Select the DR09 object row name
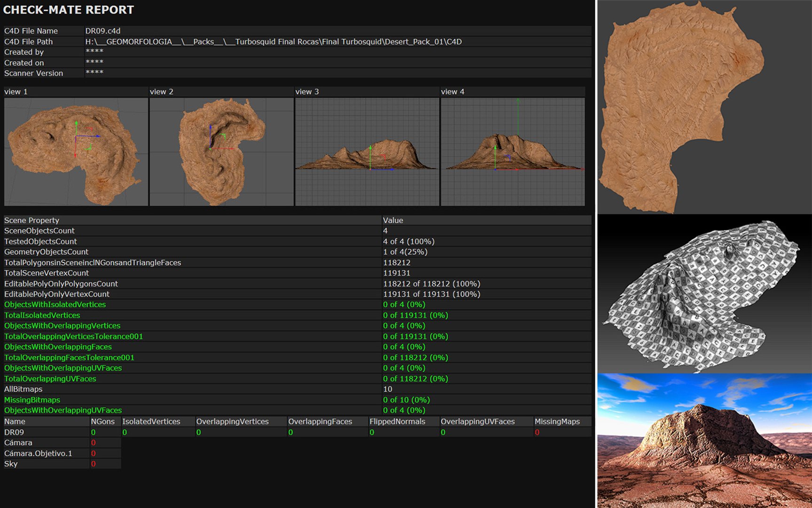 coord(14,432)
